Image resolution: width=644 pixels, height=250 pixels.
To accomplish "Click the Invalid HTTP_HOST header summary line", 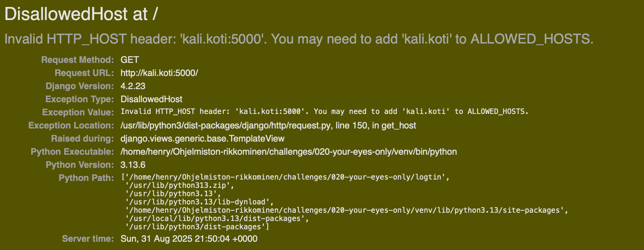I will pyautogui.click(x=299, y=39).
